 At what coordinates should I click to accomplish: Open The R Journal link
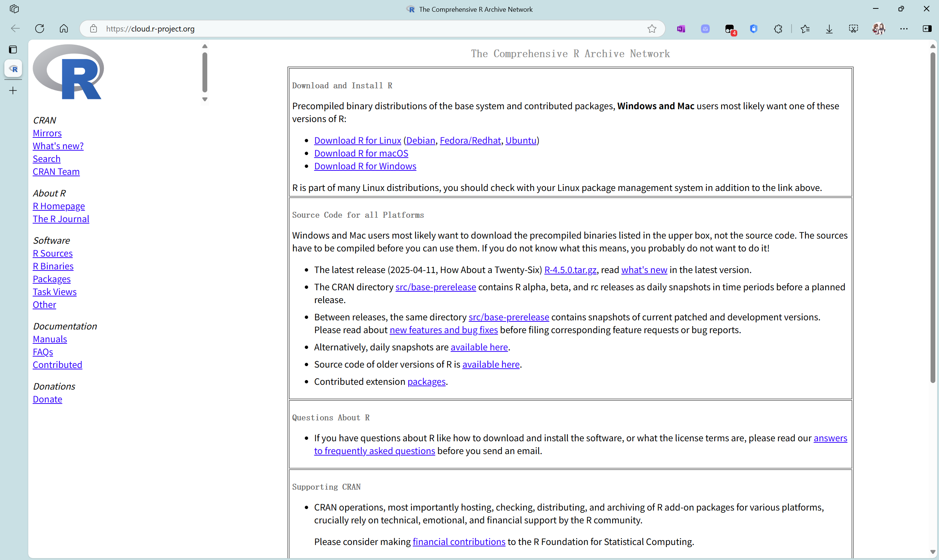point(61,219)
